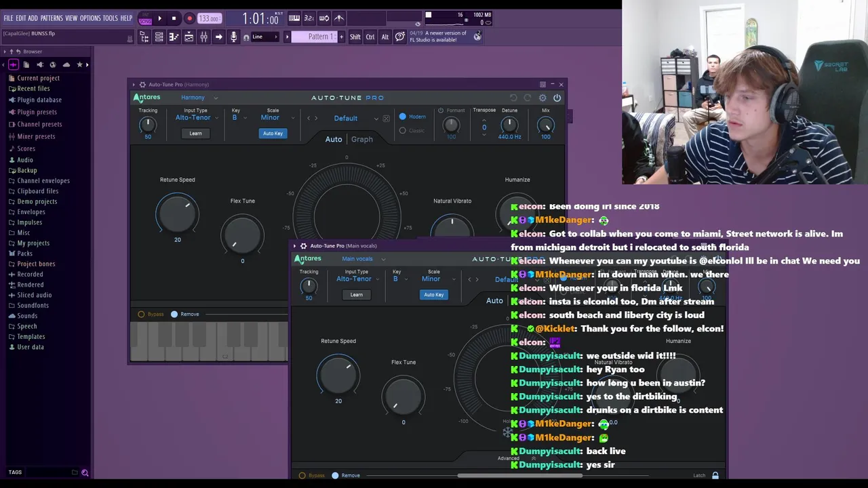Screen dimensions: 868x488
Task: Open Scale Minor dropdown in Main vocals window
Action: [438, 279]
